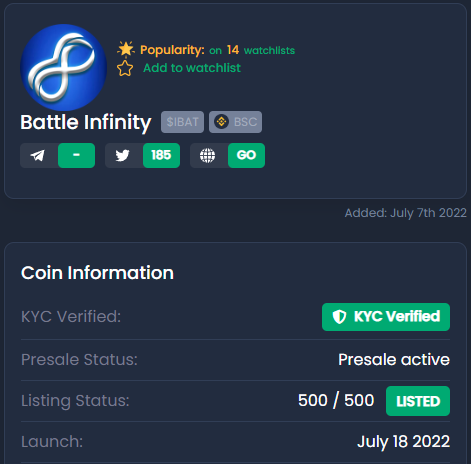Click the website globe icon
The image size is (471, 464).
click(207, 155)
